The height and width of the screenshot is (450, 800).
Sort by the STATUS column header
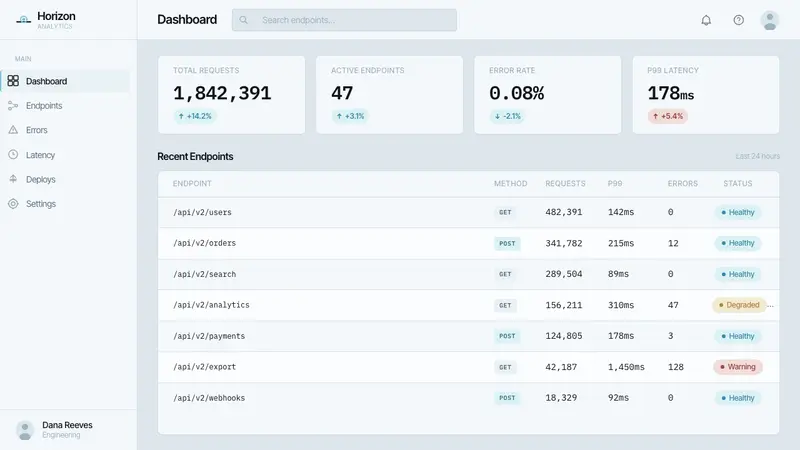click(x=738, y=183)
